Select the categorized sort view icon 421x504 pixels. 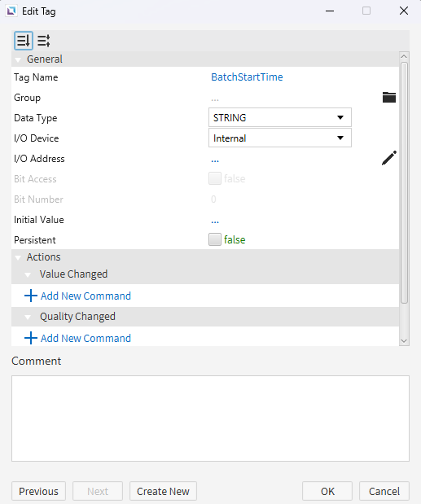(x=24, y=41)
